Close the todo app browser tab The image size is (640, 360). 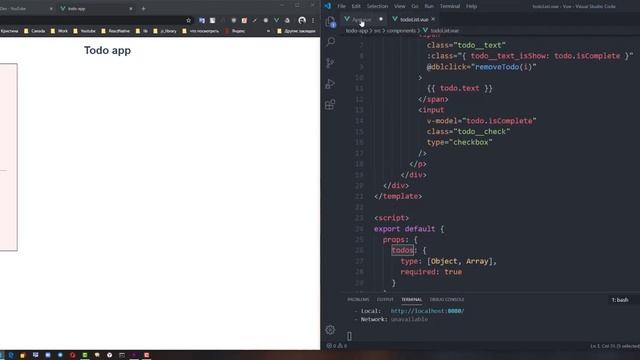[x=131, y=9]
